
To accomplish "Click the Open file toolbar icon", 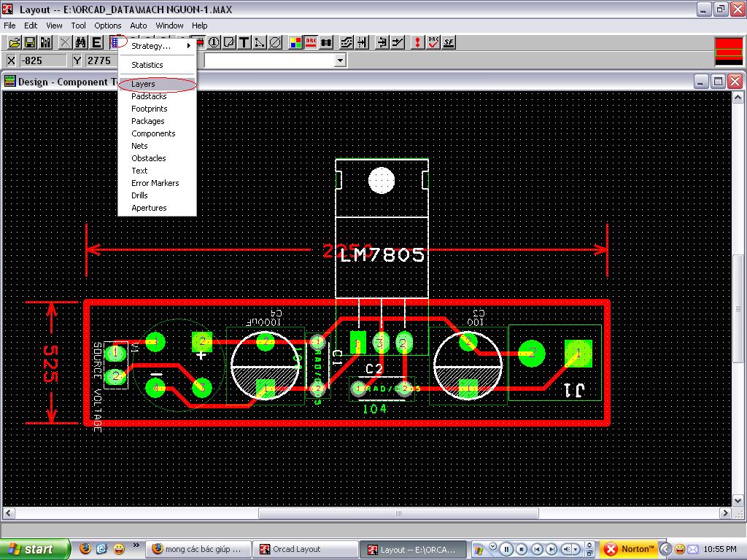I will pyautogui.click(x=14, y=43).
